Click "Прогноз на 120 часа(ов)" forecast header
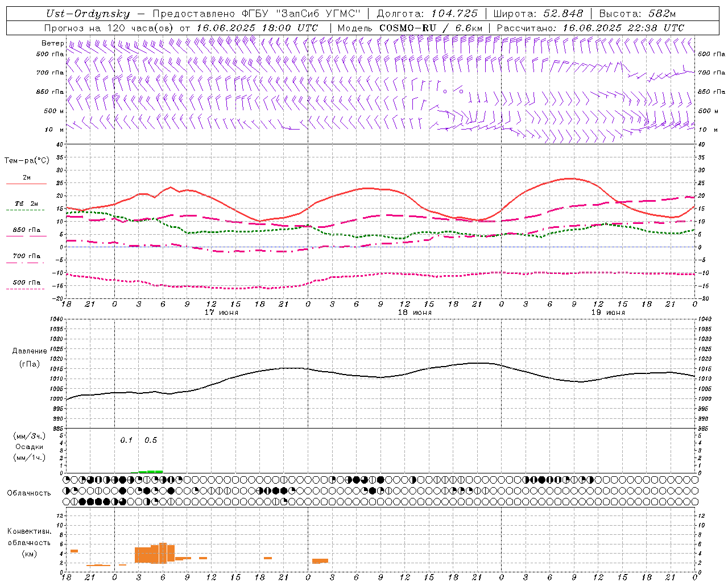 pyautogui.click(x=109, y=28)
